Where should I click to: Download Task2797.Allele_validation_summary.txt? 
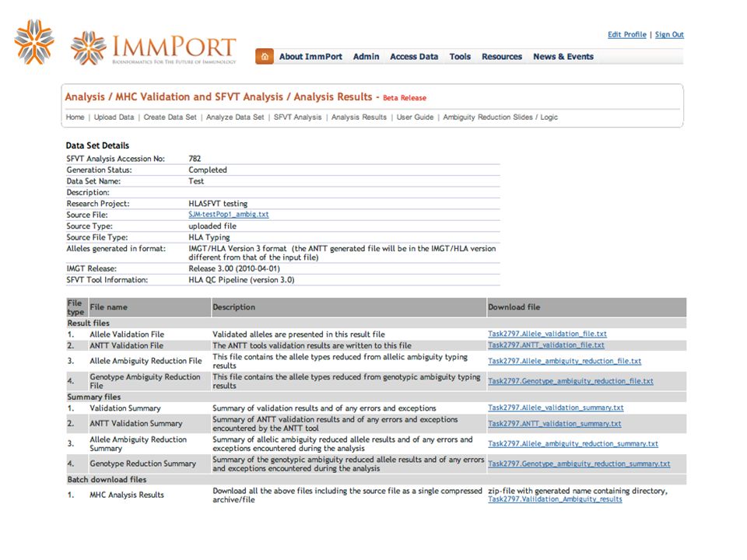coord(556,408)
